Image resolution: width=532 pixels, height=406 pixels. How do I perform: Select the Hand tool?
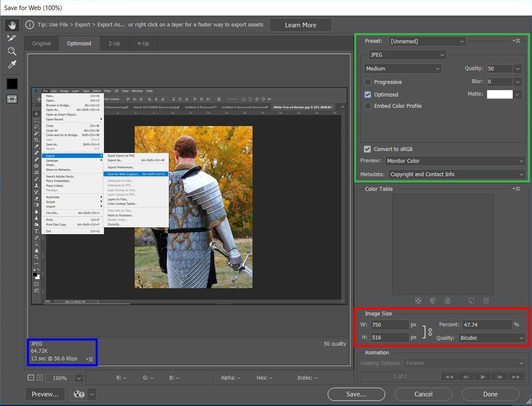pos(12,25)
